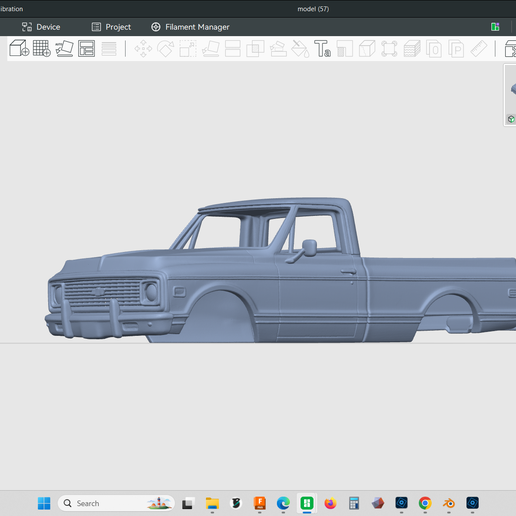The image size is (516, 516).
Task: Launch Blender from the taskbar
Action: (x=449, y=503)
